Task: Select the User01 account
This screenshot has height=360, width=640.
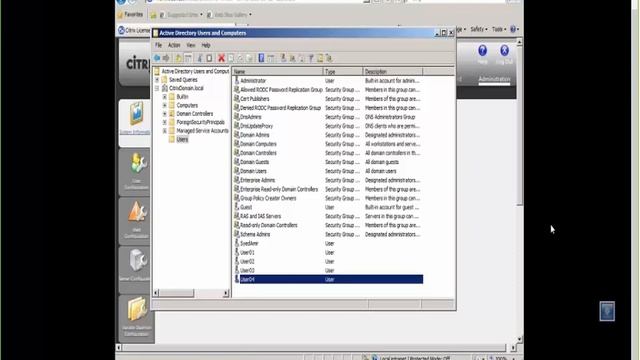Action: click(x=247, y=253)
